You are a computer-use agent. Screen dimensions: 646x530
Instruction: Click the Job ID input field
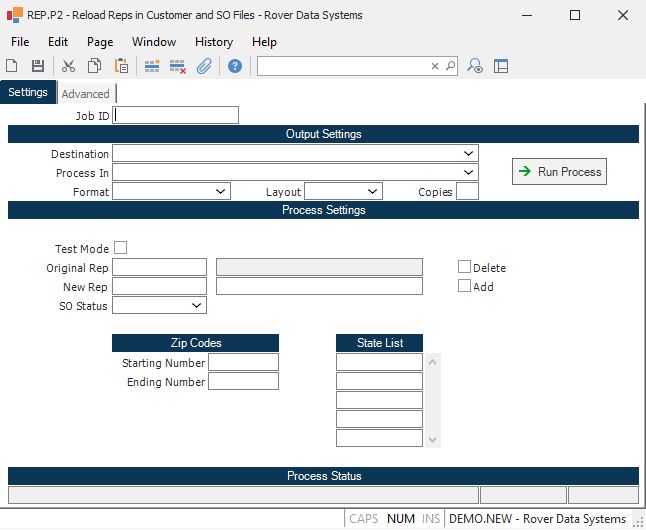[177, 115]
